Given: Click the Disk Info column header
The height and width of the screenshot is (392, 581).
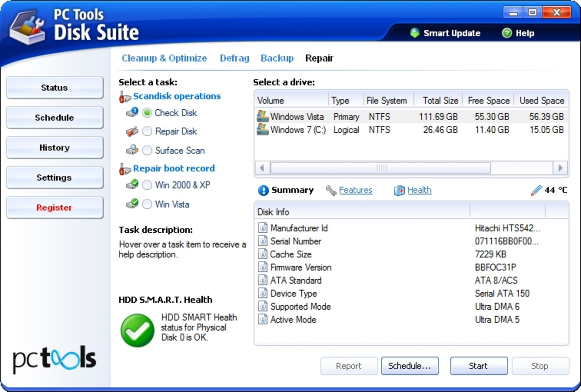Looking at the screenshot, I should tap(363, 212).
